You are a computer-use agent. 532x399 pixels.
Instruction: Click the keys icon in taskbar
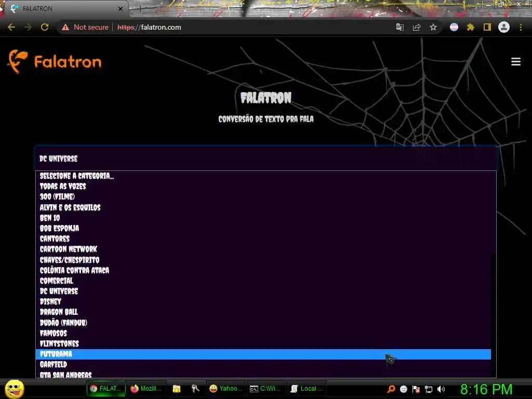(x=195, y=389)
